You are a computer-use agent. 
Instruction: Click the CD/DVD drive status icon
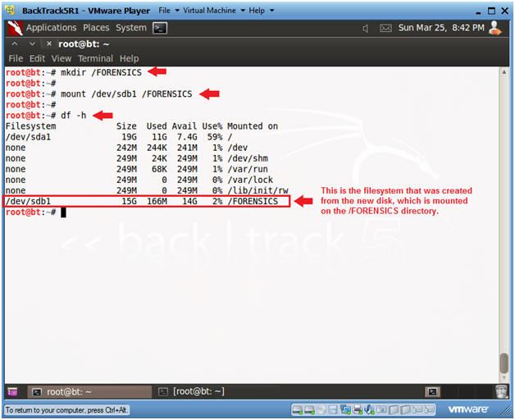pyautogui.click(x=321, y=409)
